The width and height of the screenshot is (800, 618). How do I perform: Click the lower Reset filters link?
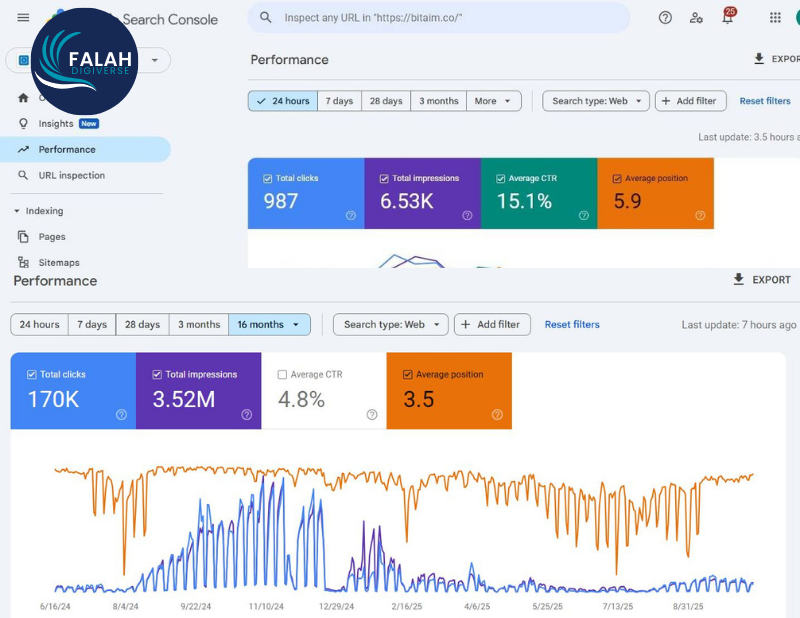point(572,325)
